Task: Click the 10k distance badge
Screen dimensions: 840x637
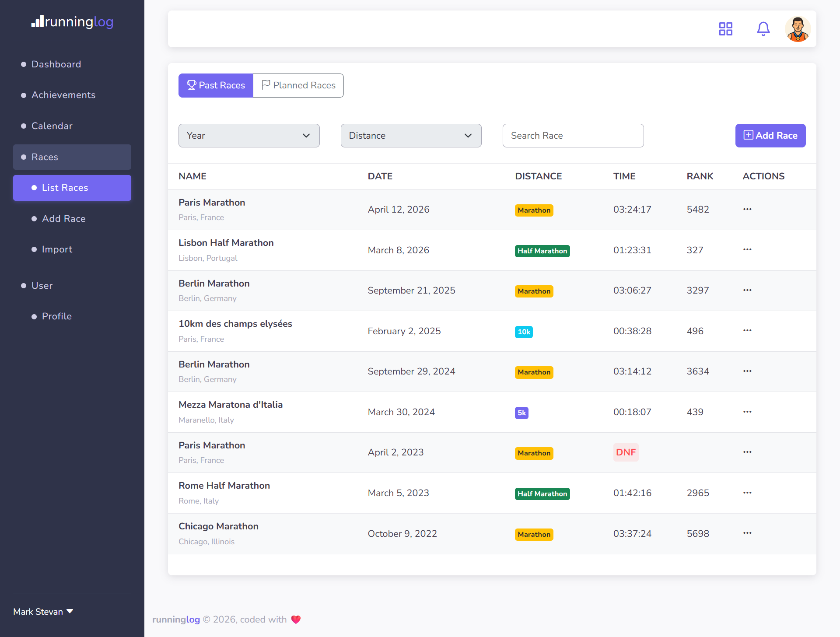Action: 524,332
